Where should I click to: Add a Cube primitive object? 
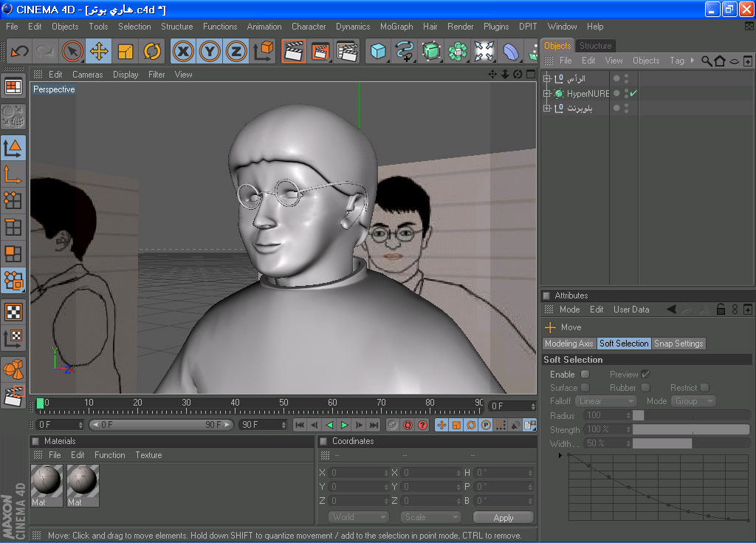[378, 51]
